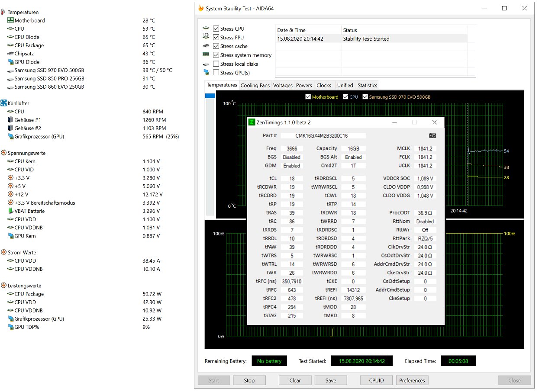Uncheck the Stress cache checkbox
Image resolution: width=539 pixels, height=392 pixels.
point(216,46)
